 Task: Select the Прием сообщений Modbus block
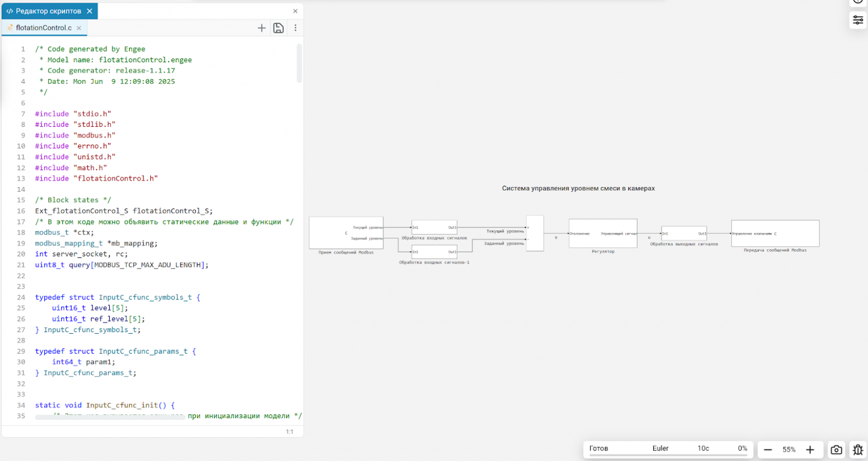pyautogui.click(x=346, y=232)
